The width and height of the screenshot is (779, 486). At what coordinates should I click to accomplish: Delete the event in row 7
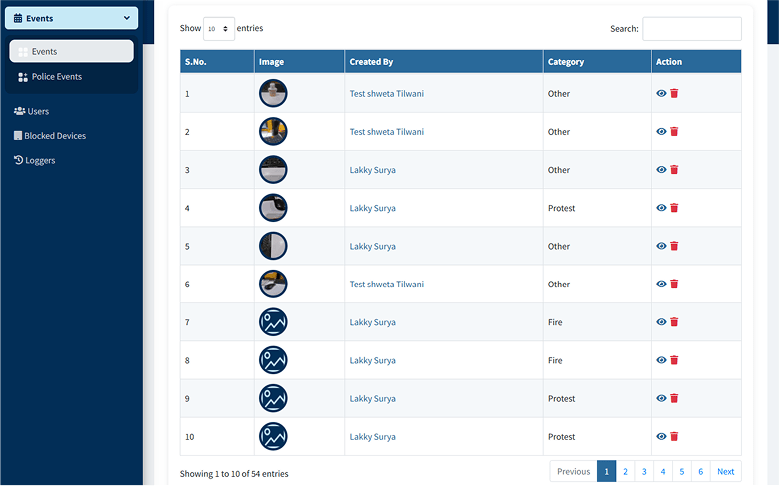pyautogui.click(x=674, y=322)
